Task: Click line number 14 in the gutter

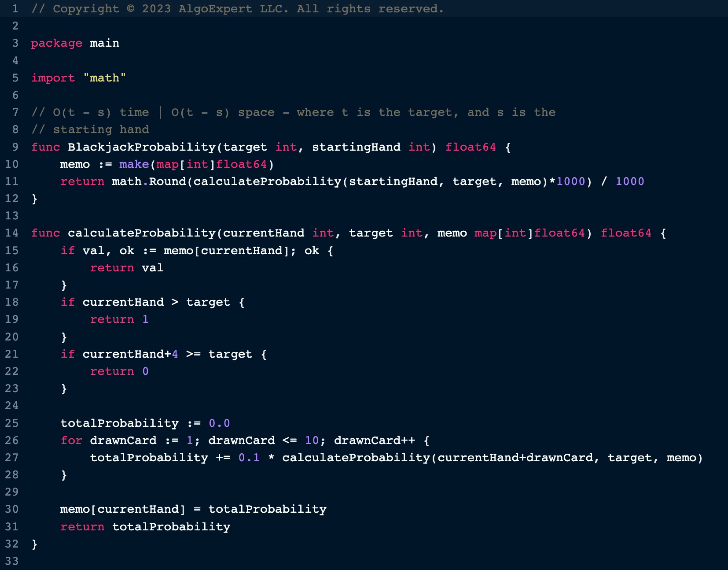Action: [12, 233]
